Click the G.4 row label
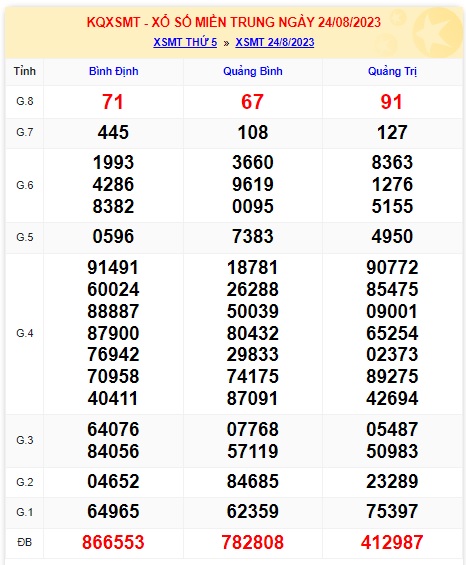This screenshot has height=565, width=466. [x=25, y=333]
